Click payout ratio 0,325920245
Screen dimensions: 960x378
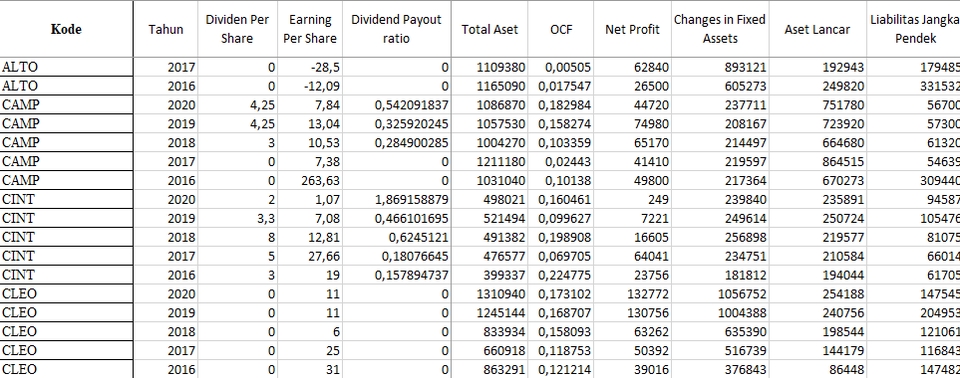396,124
